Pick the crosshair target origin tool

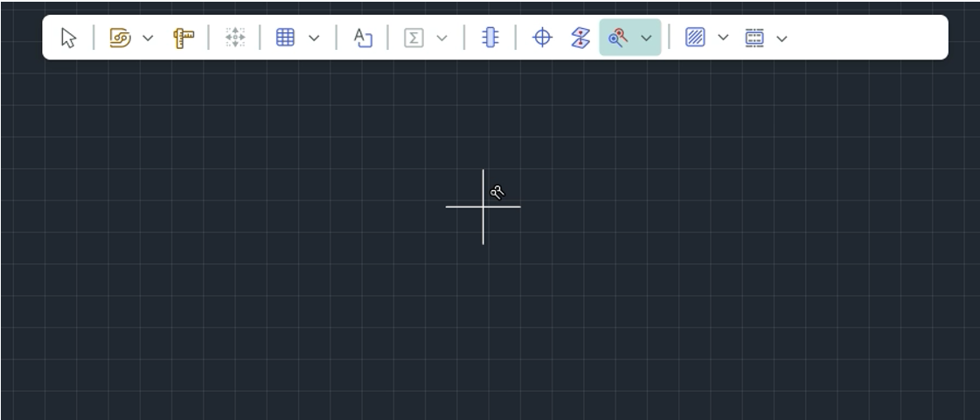point(542,38)
